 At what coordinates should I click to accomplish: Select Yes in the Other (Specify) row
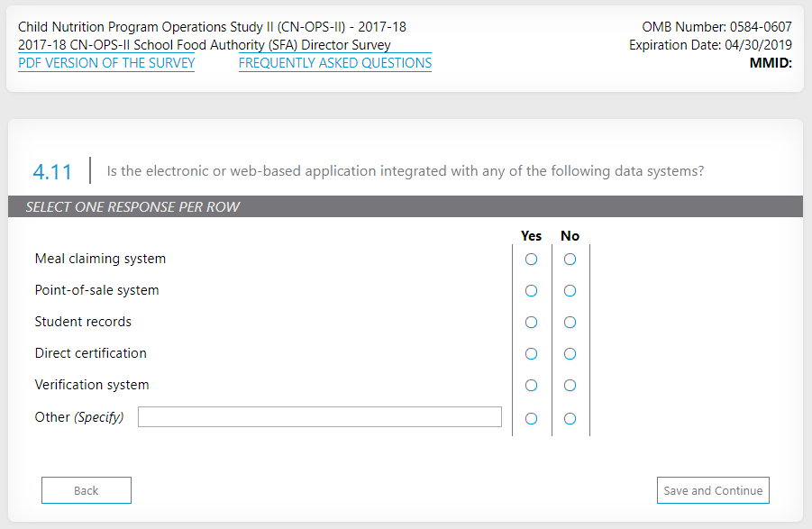[531, 418]
